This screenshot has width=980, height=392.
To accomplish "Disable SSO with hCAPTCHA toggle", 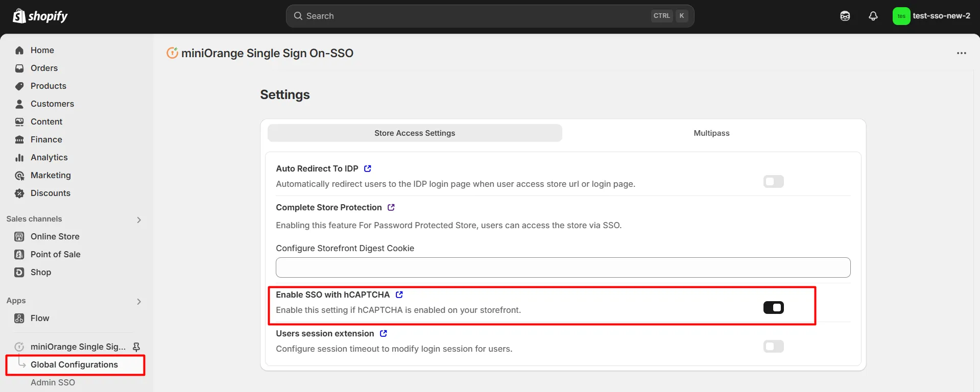I will pos(774,307).
